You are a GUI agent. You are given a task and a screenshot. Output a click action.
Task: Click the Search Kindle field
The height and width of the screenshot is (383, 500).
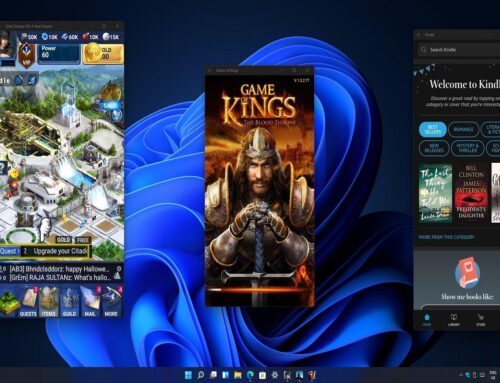459,50
